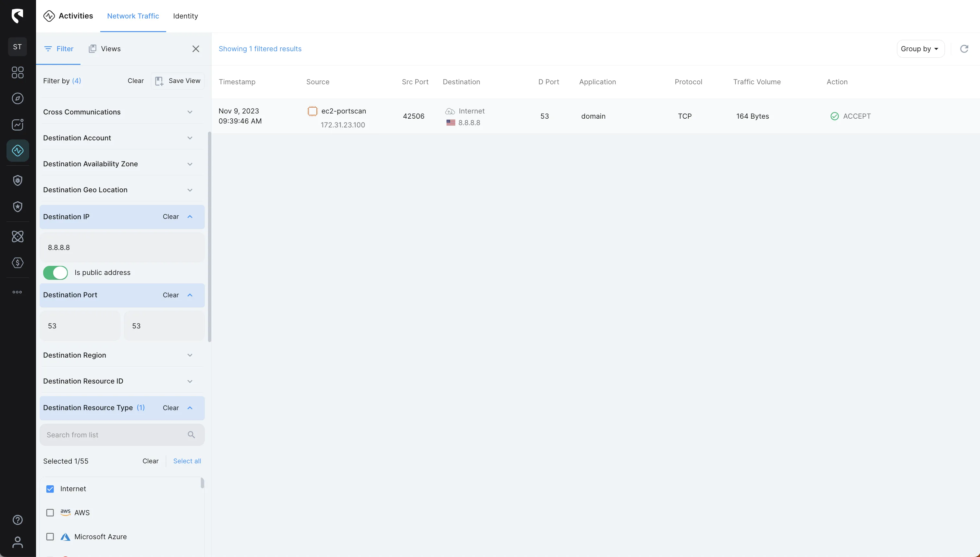The height and width of the screenshot is (557, 980).
Task: Click the refresh results icon
Action: click(x=964, y=49)
